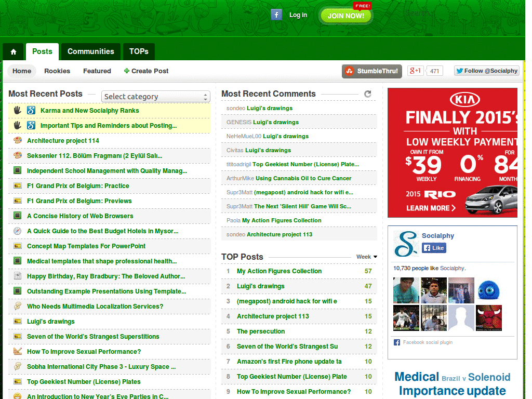
Task: Click the Chicago Bulls logo avatar
Action: pyautogui.click(x=488, y=318)
